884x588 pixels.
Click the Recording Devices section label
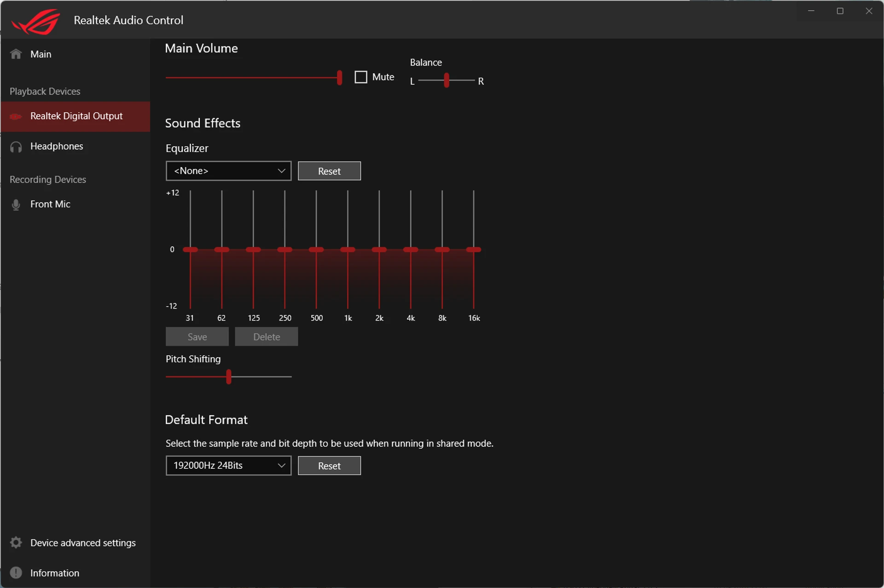pos(48,180)
